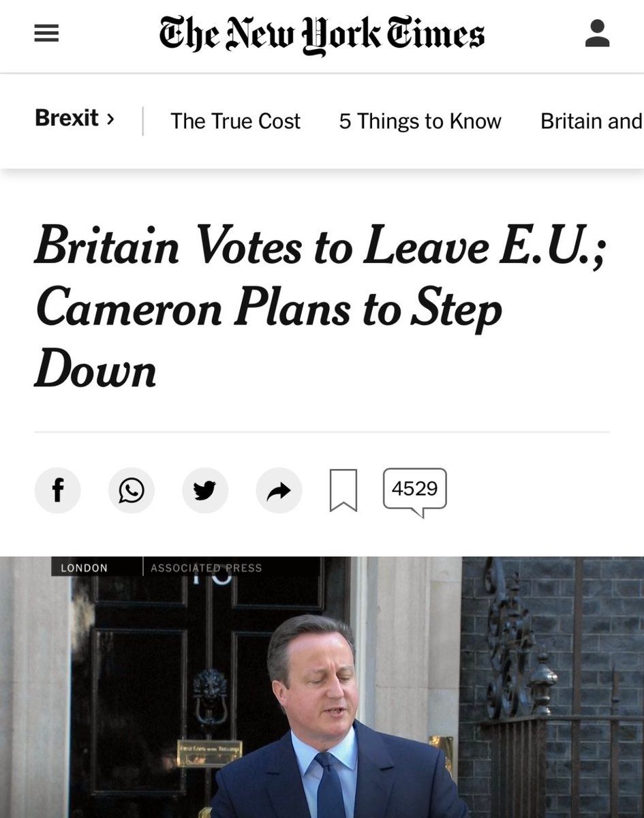Open the user account profile icon
644x818 pixels.
pyautogui.click(x=597, y=33)
